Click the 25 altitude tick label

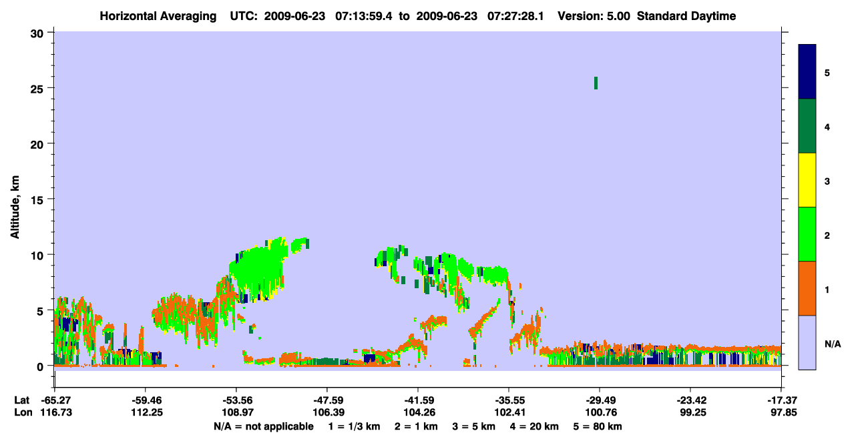point(39,88)
